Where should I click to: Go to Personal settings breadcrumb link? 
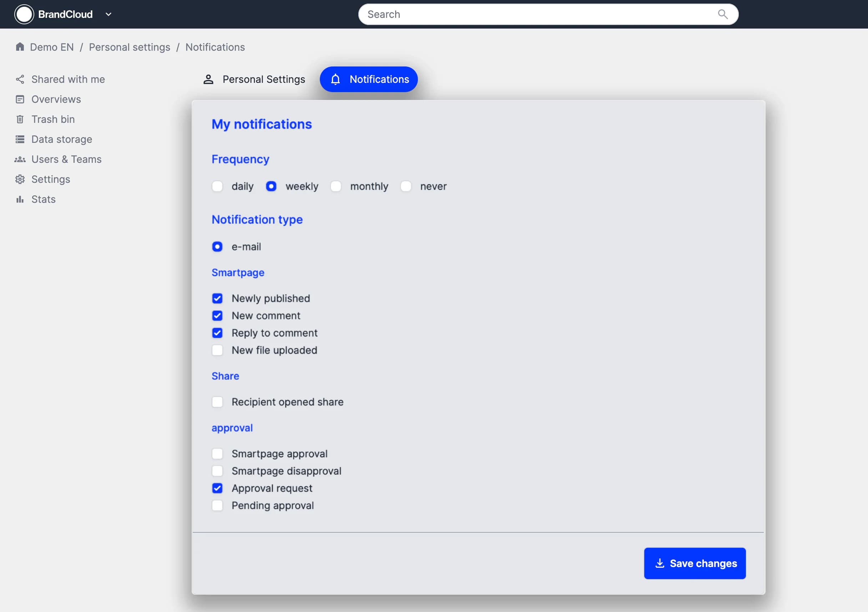pos(129,47)
